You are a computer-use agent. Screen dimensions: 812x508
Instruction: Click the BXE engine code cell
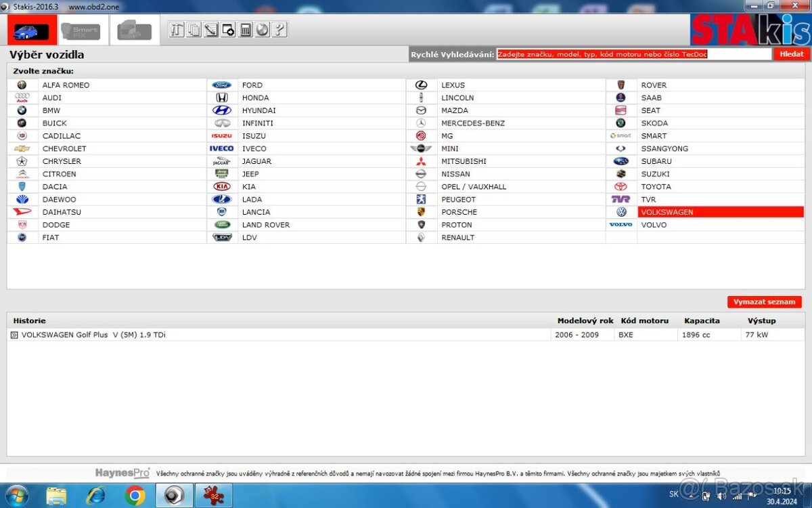click(x=646, y=335)
